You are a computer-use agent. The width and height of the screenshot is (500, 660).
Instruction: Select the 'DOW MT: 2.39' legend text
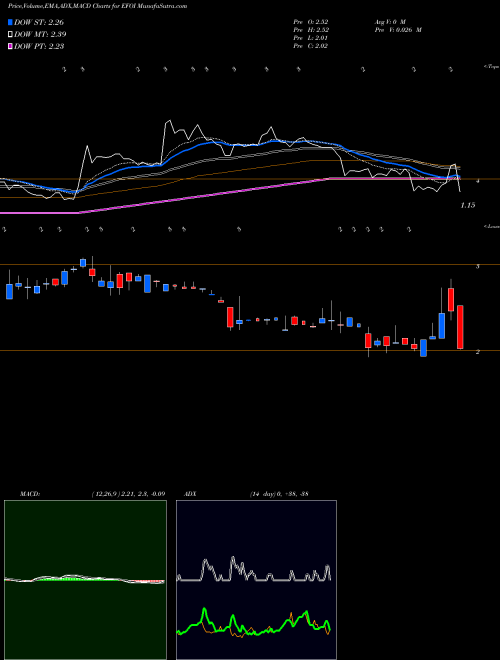(40, 35)
